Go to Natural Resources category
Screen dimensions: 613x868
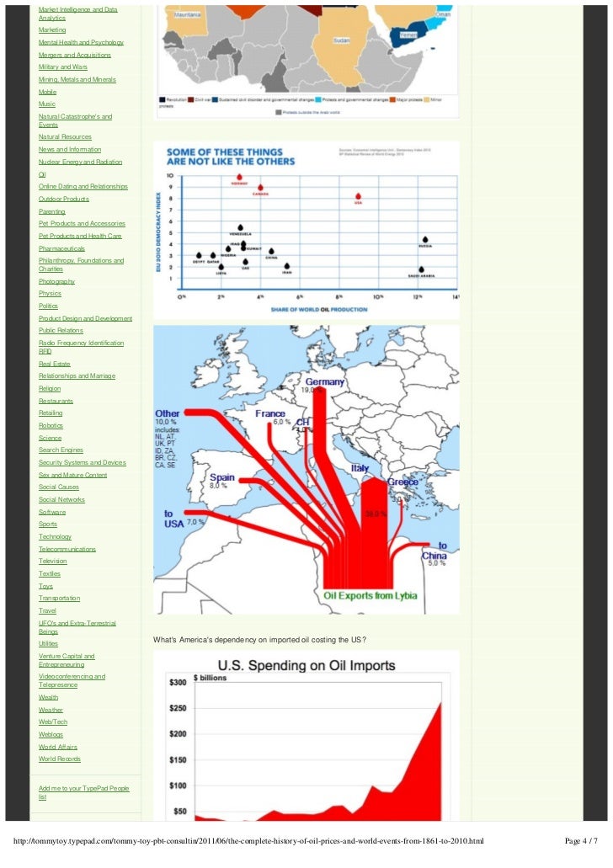65,136
